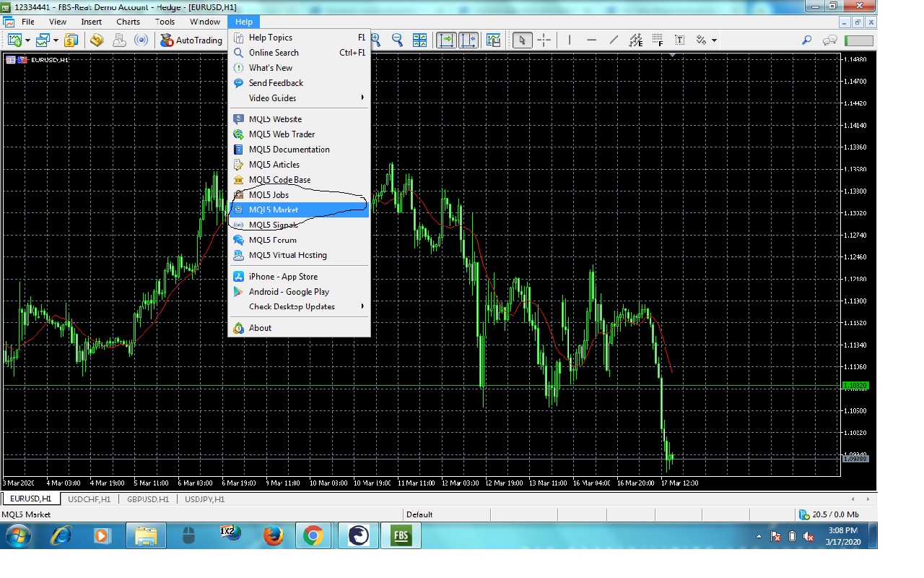Screen dimensions: 924x578
Task: Open the About menu item
Action: [299, 328]
